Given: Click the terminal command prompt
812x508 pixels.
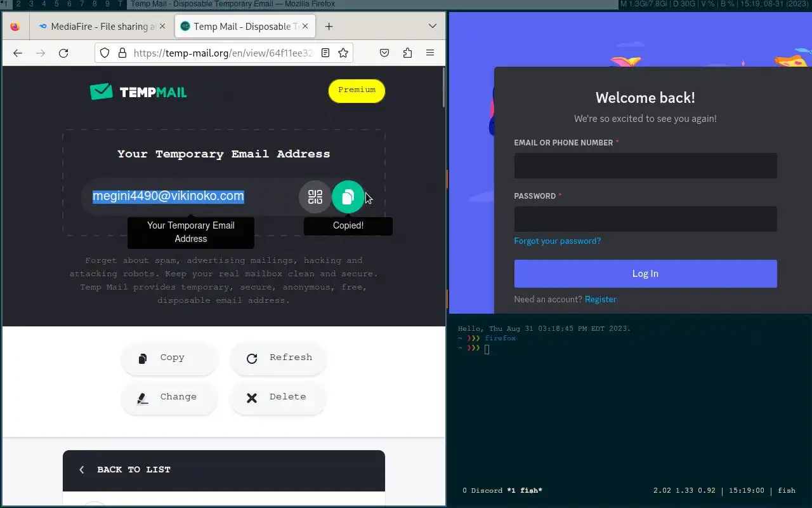Looking at the screenshot, I should 487,349.
